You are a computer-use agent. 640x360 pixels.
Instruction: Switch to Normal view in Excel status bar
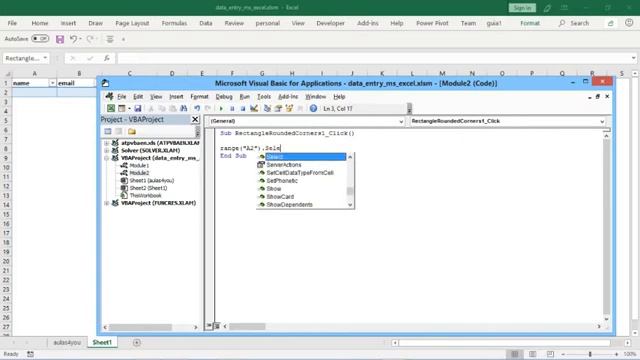[x=515, y=354]
